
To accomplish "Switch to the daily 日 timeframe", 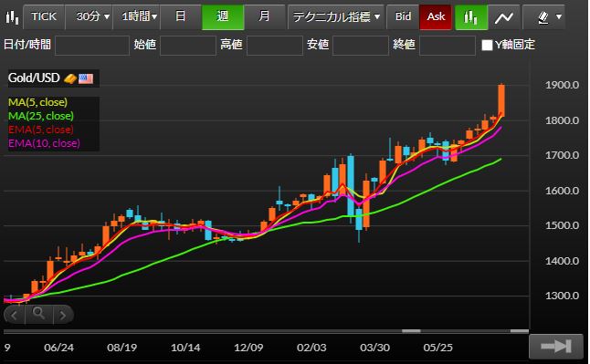I will [x=181, y=17].
